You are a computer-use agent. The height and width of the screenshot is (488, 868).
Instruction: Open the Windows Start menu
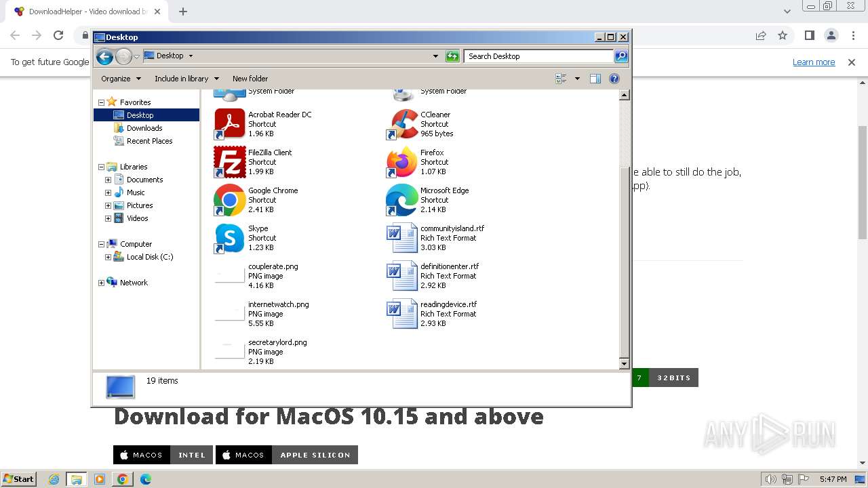point(19,479)
